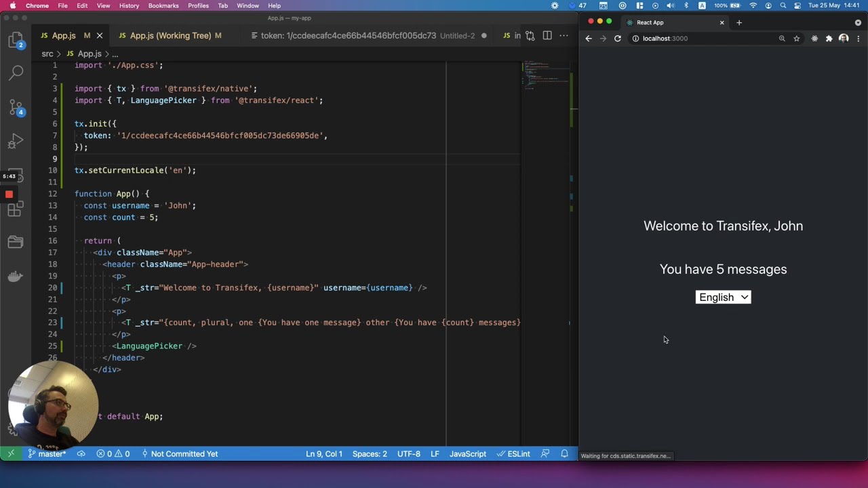The image size is (868, 488).
Task: Open the Bookmarks menu in menu bar
Action: (163, 5)
